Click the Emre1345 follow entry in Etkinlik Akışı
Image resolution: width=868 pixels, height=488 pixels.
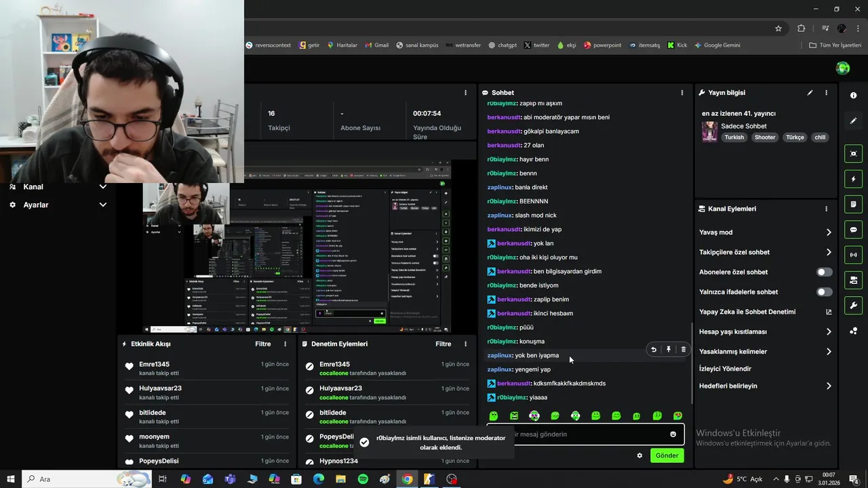point(208,369)
